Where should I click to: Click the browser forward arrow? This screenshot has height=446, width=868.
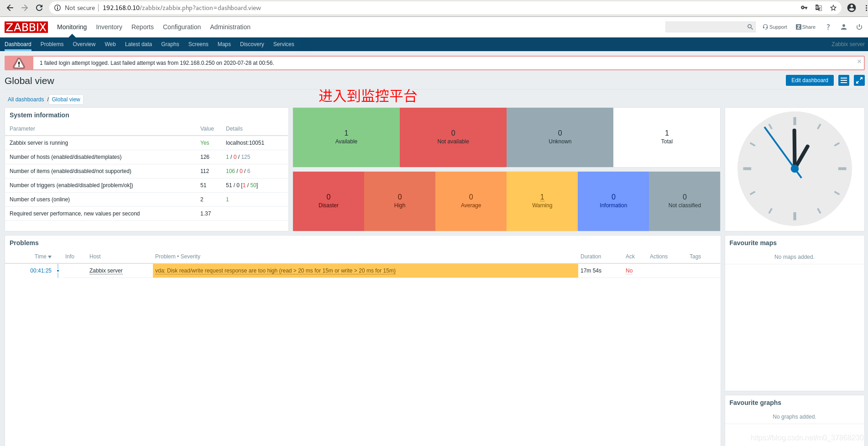25,8
